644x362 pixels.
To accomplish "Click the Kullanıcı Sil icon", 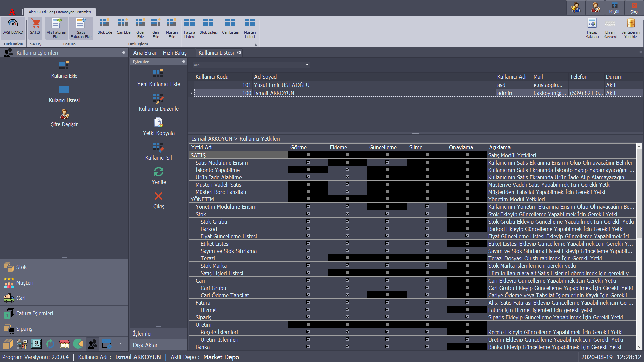I will [158, 147].
